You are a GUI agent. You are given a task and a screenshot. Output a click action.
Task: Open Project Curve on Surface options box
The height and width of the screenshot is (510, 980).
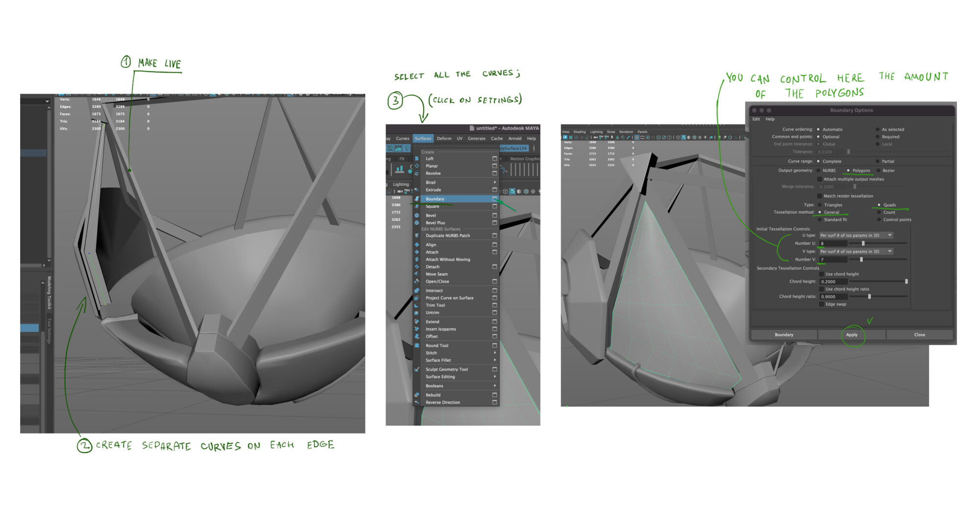494,298
